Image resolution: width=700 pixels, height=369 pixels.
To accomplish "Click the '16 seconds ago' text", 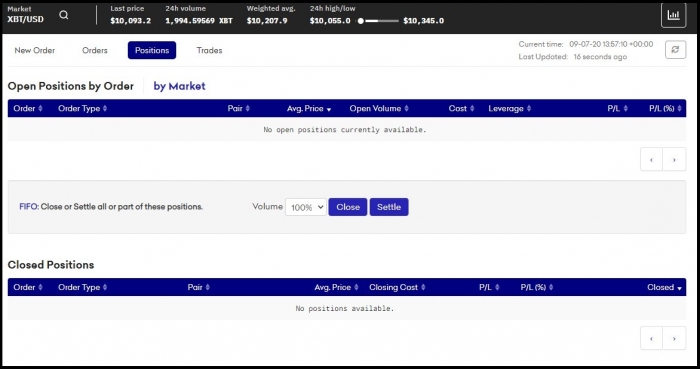I will (x=600, y=57).
